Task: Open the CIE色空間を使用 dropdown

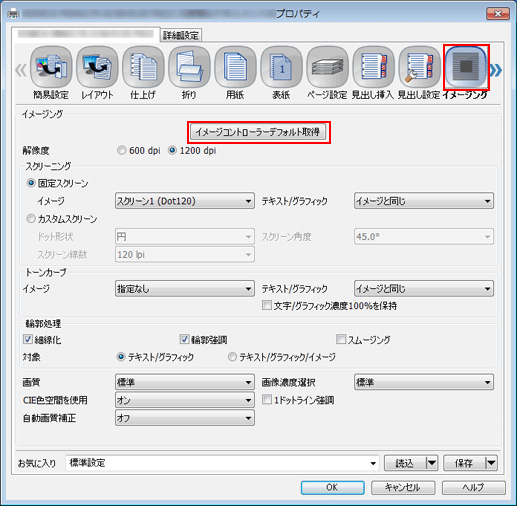Action: click(185, 400)
